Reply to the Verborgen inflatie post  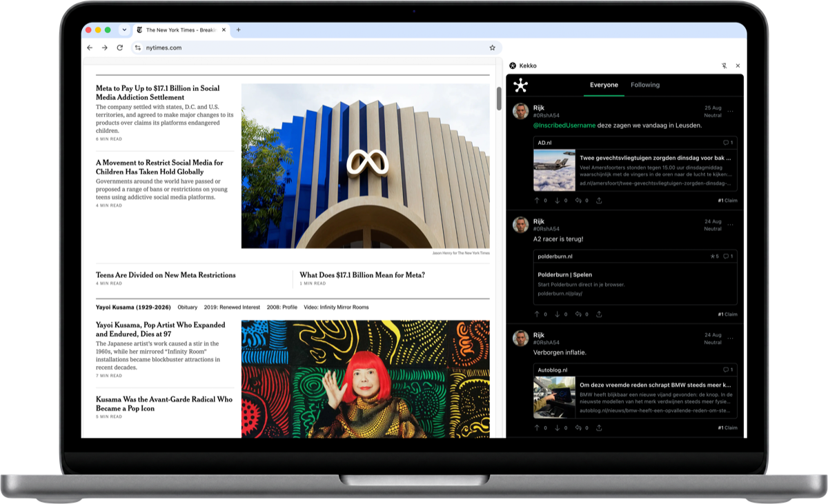[x=578, y=428]
